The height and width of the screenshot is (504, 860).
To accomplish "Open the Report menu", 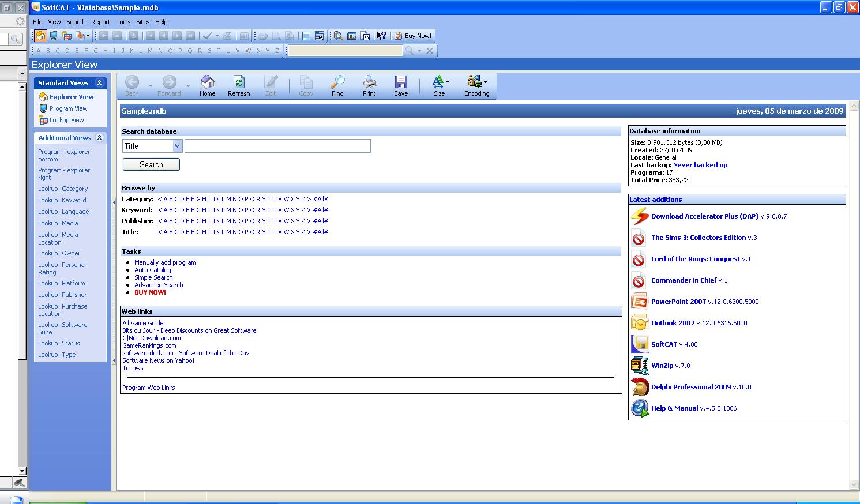I will [x=100, y=22].
